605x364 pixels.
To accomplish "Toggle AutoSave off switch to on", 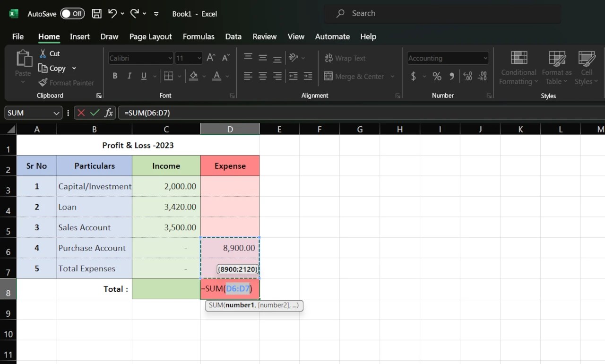I will (x=72, y=14).
